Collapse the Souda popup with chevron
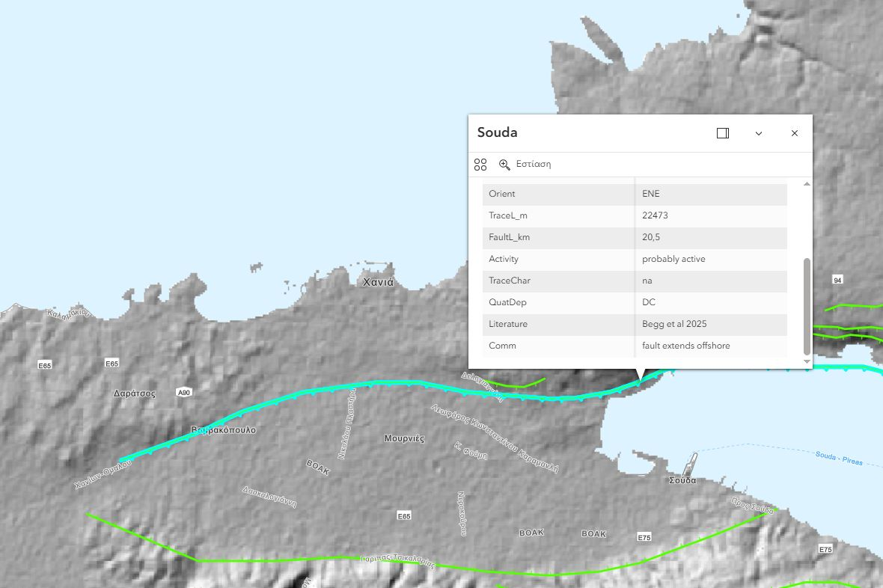The image size is (883, 588). point(758,133)
